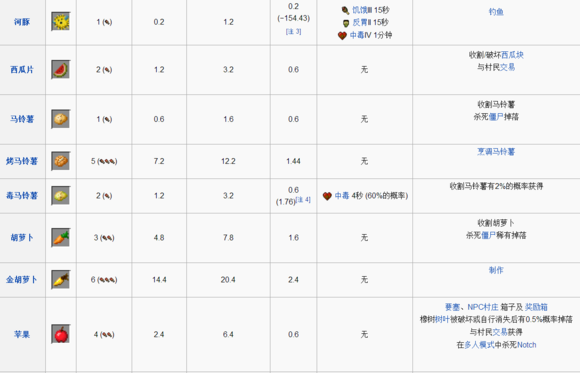
Task: Click the Notch link in apple row
Action: pyautogui.click(x=527, y=345)
